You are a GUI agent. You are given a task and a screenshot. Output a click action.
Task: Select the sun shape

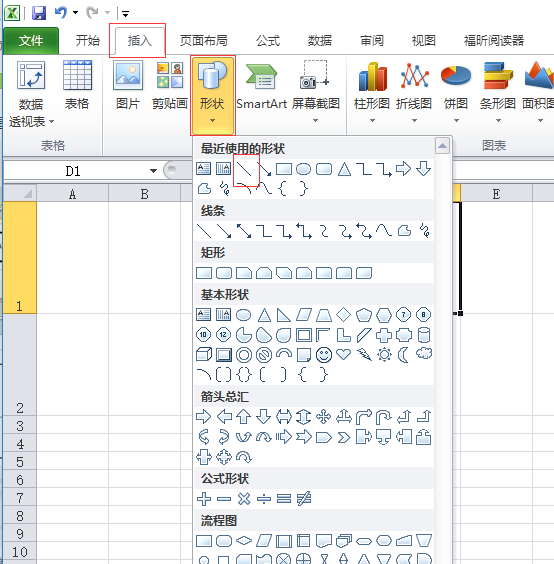click(384, 355)
